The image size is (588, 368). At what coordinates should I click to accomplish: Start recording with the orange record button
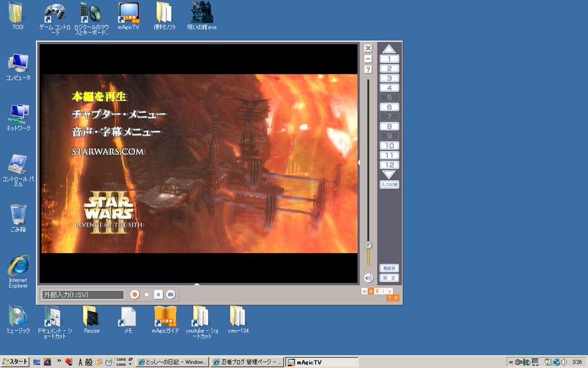(x=134, y=295)
